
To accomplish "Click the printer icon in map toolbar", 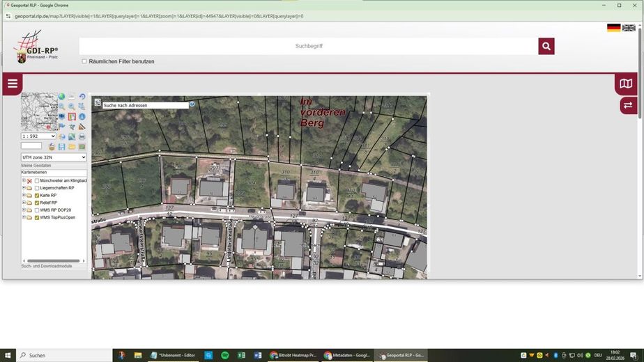I will click(x=82, y=136).
